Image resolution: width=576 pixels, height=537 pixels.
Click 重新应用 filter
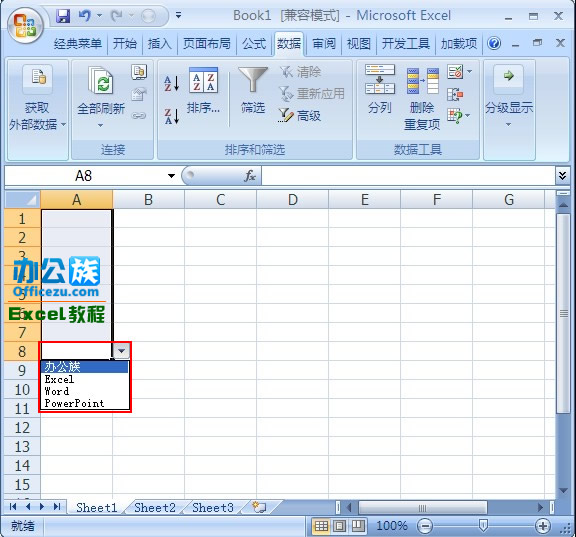pyautogui.click(x=312, y=94)
